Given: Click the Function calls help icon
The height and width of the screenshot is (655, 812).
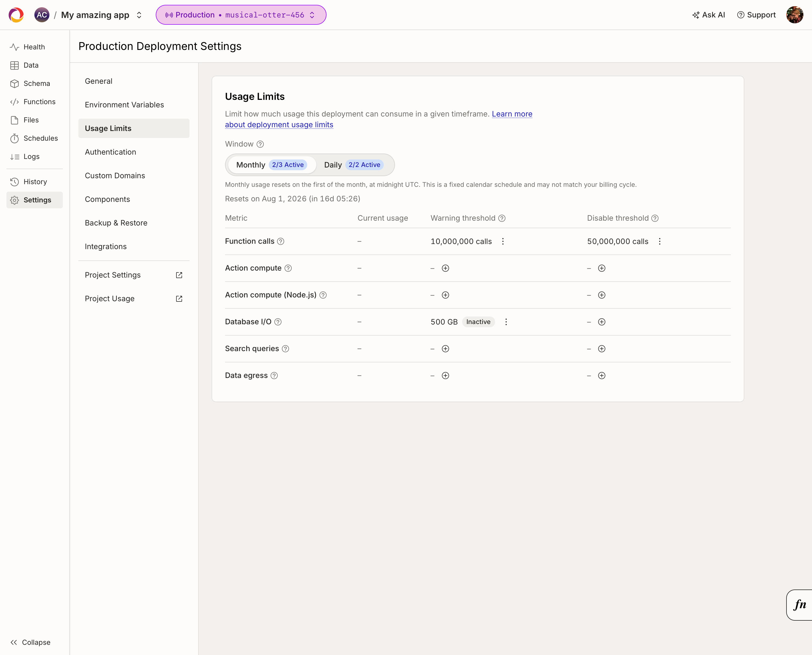Looking at the screenshot, I should 280,242.
